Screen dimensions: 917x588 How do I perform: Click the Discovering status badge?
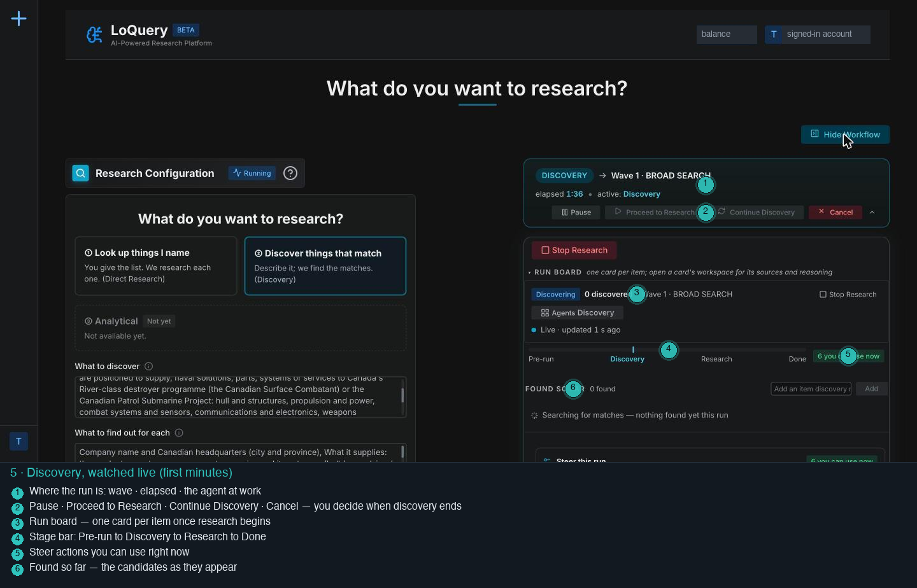point(555,295)
